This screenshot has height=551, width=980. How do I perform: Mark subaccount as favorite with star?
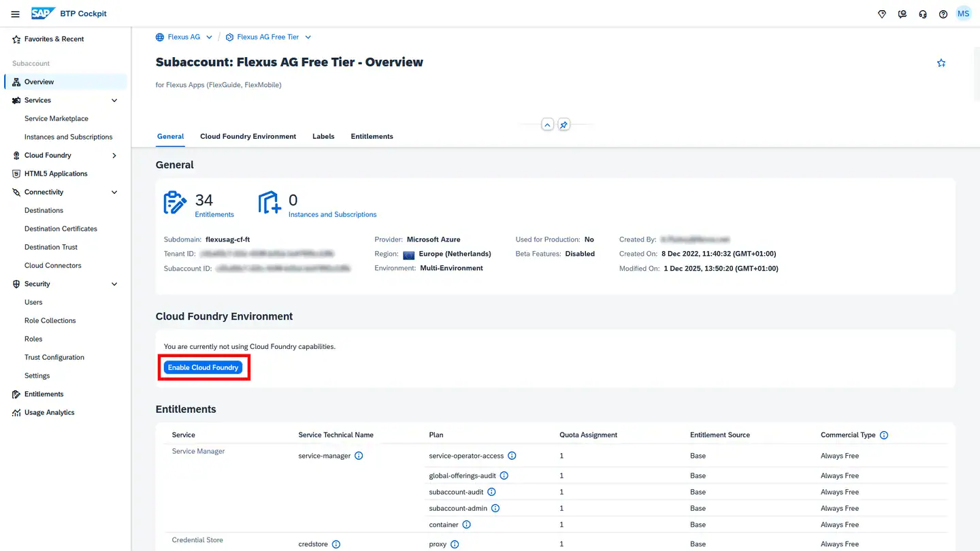point(941,63)
